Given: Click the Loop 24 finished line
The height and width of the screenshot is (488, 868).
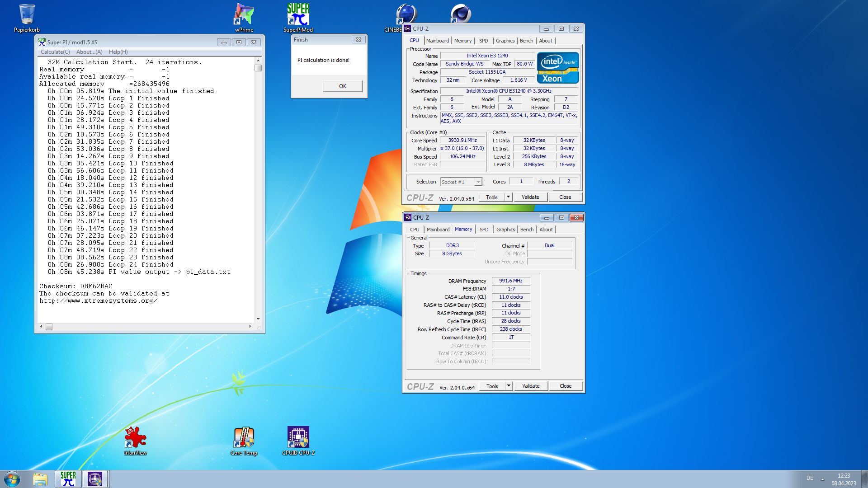Looking at the screenshot, I should pyautogui.click(x=111, y=265).
